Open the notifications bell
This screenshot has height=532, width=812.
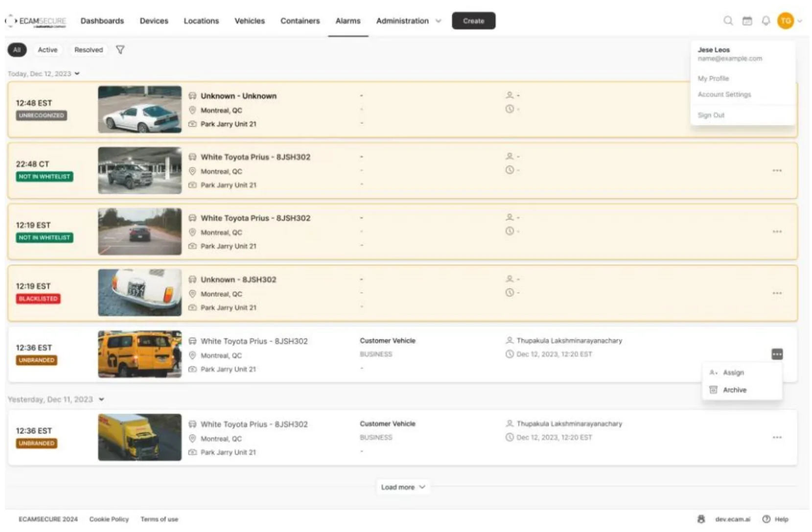766,21
